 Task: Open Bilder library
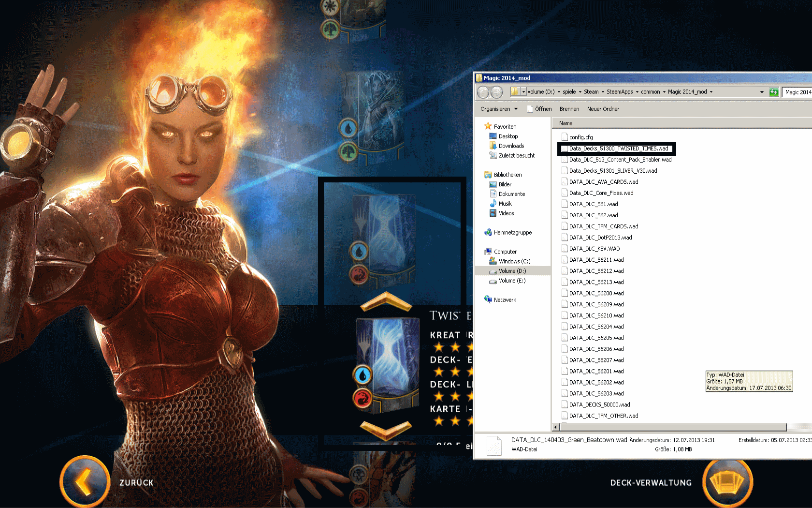(500, 184)
